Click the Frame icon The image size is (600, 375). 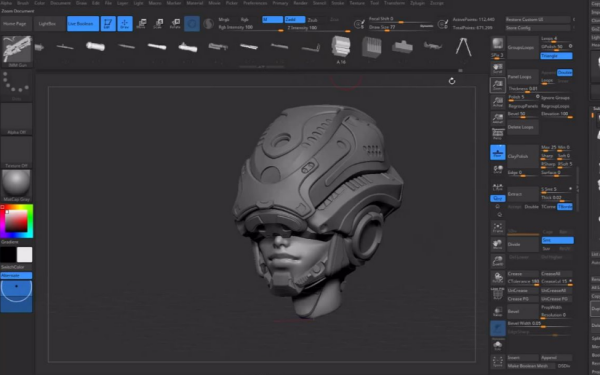[497, 227]
